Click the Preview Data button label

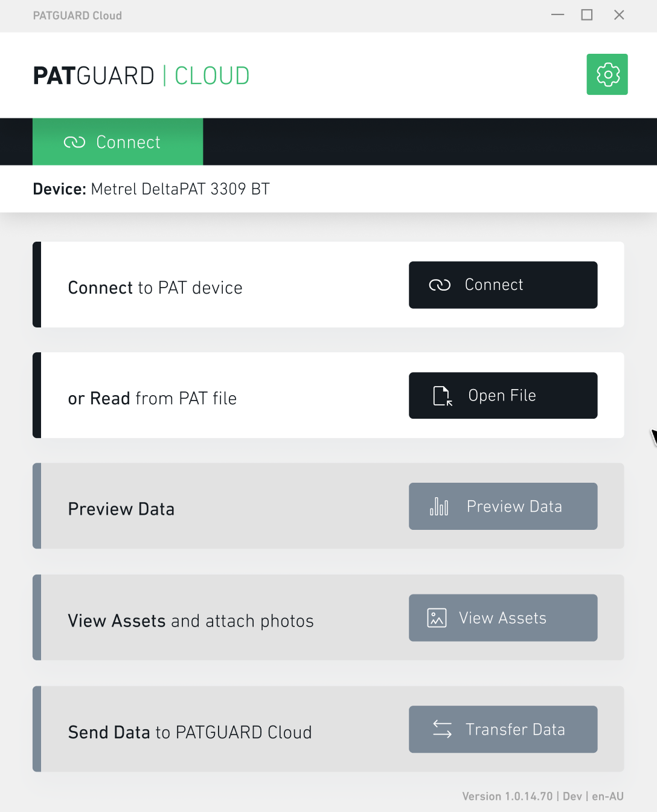[514, 506]
